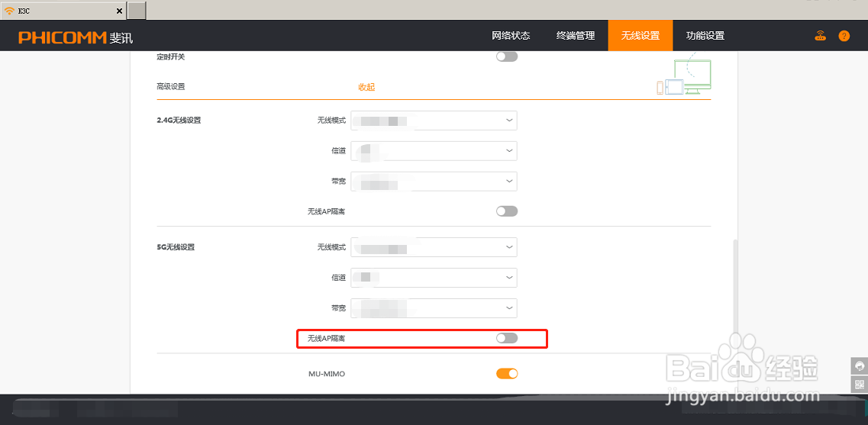The image size is (868, 425).
Task: Click 收起 to collapse advanced settings
Action: click(x=366, y=87)
